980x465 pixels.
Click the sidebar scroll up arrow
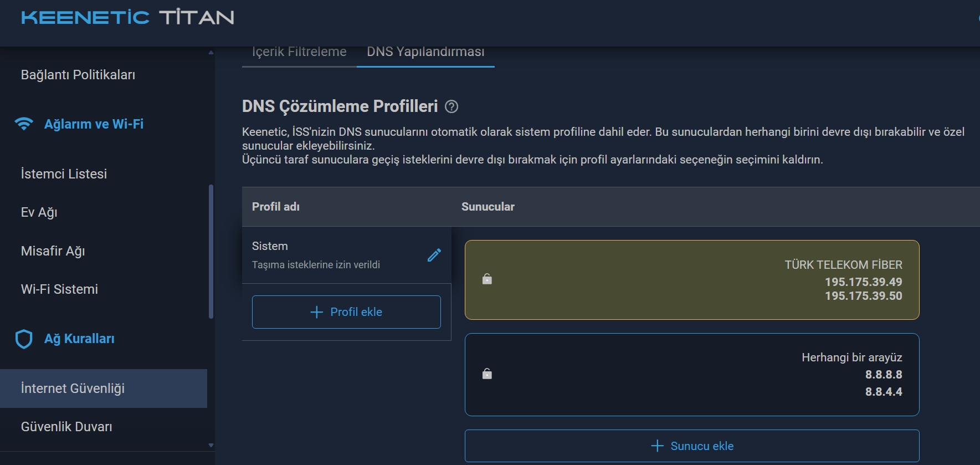coord(211,53)
